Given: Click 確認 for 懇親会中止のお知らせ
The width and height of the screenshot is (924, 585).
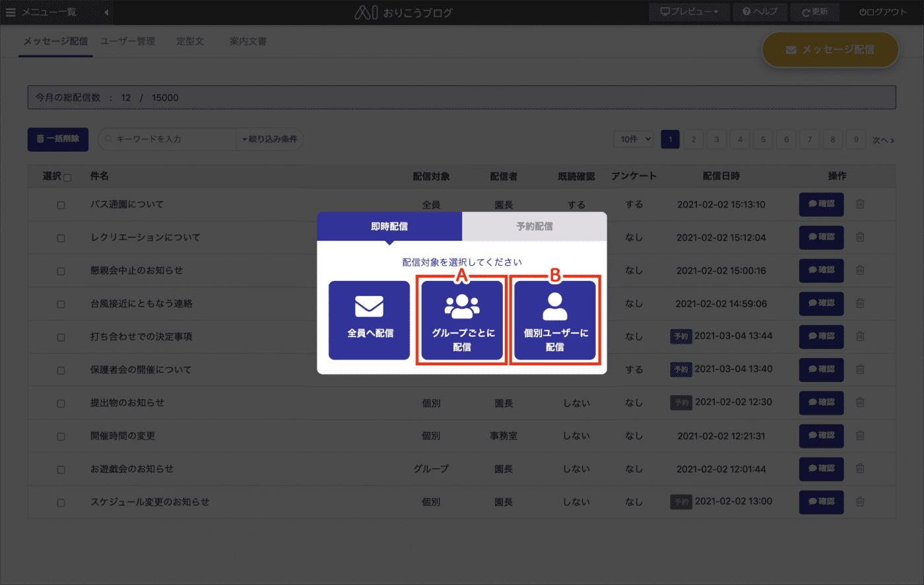Looking at the screenshot, I should 822,270.
